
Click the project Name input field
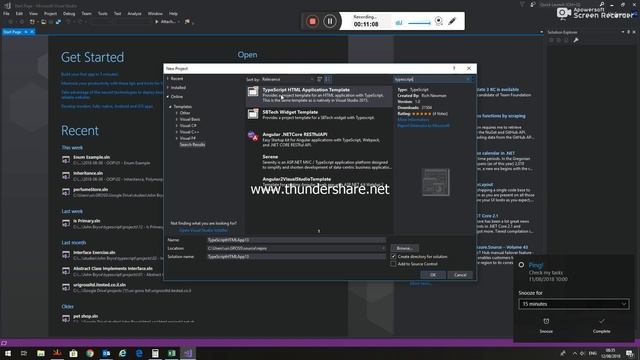point(296,240)
